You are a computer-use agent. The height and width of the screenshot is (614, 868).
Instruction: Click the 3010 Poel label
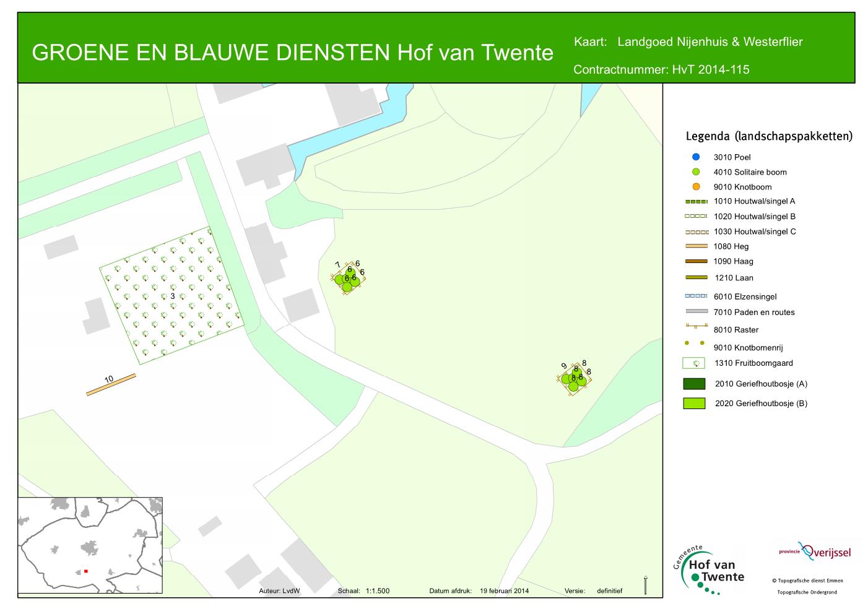coord(732,157)
